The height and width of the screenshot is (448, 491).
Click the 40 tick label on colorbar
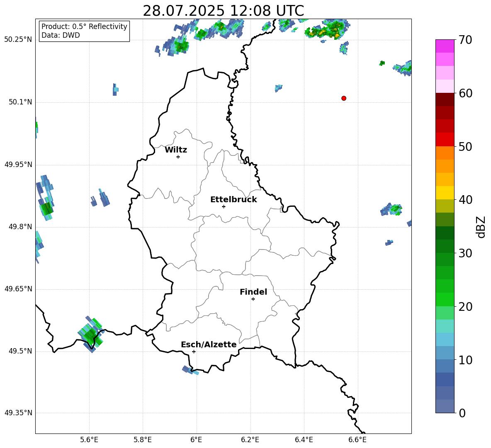[465, 200]
